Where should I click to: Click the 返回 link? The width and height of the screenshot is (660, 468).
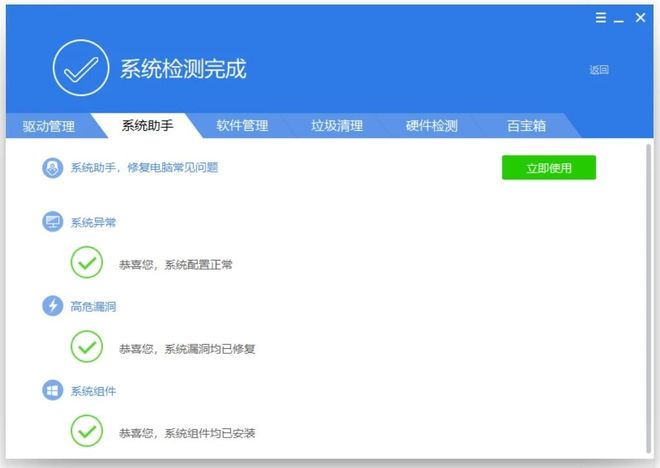599,70
